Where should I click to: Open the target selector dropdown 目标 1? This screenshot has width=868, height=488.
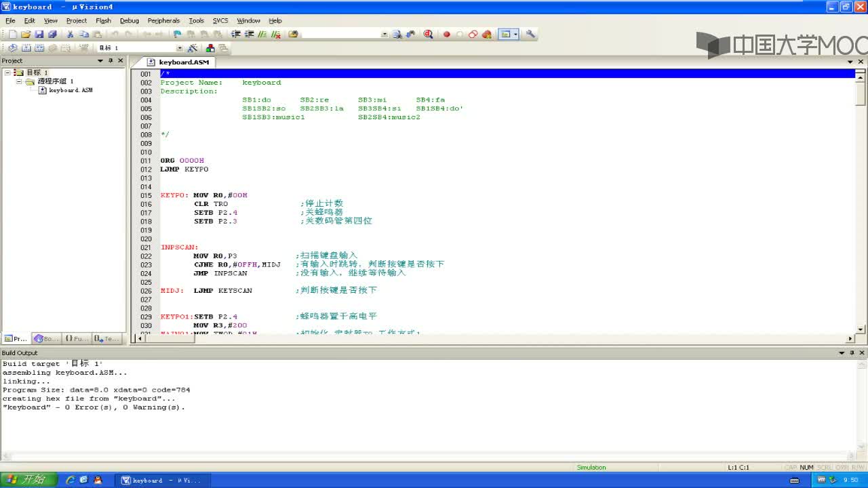[180, 48]
